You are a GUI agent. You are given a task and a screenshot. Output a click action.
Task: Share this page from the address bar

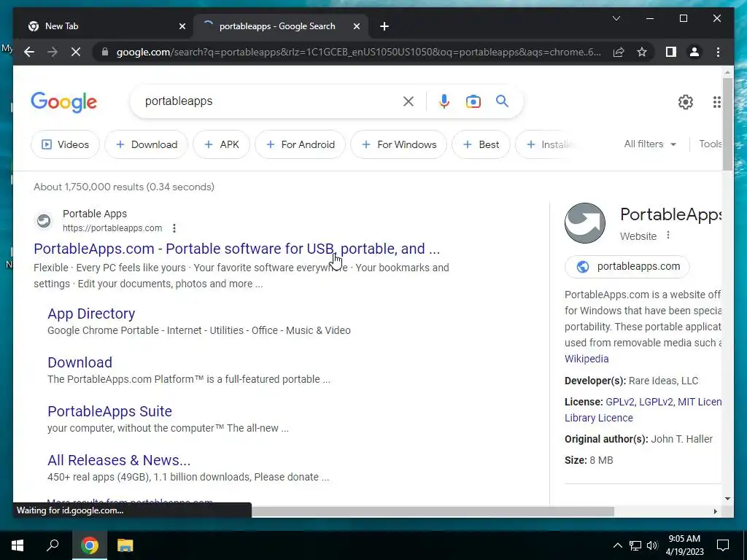pyautogui.click(x=619, y=52)
